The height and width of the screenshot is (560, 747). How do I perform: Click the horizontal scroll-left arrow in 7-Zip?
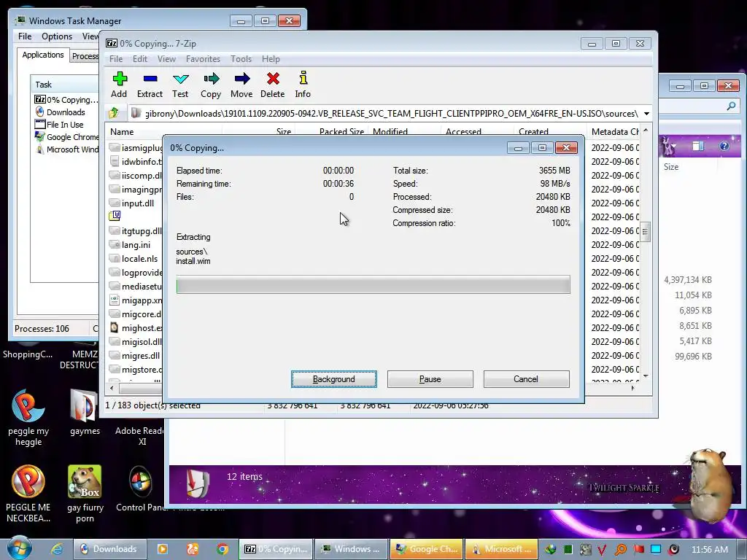(x=112, y=388)
